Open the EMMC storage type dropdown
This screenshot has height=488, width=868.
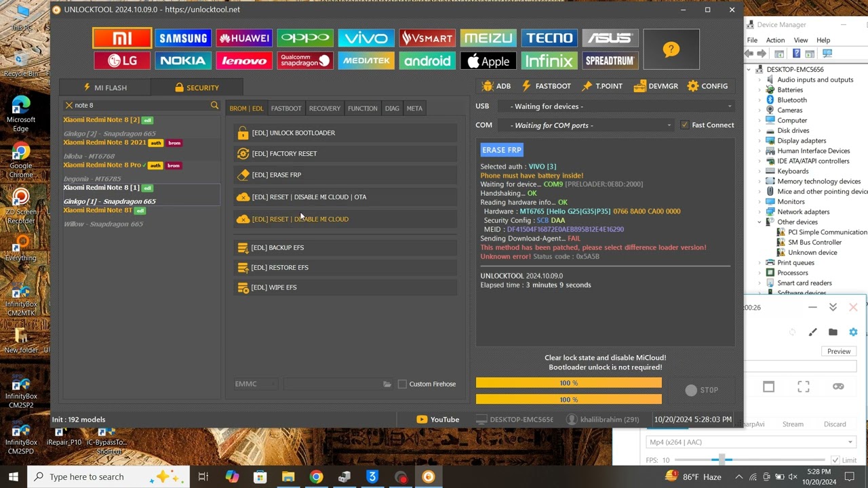(256, 384)
